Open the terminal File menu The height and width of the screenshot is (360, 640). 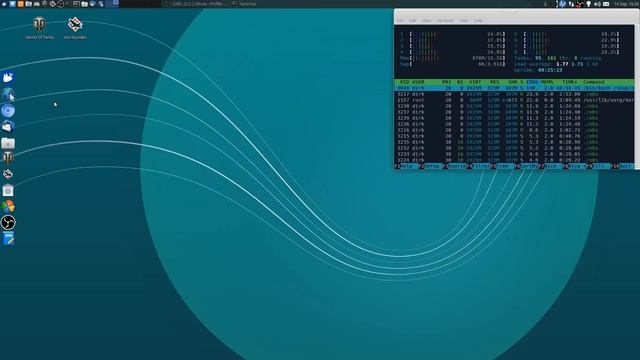pyautogui.click(x=400, y=20)
